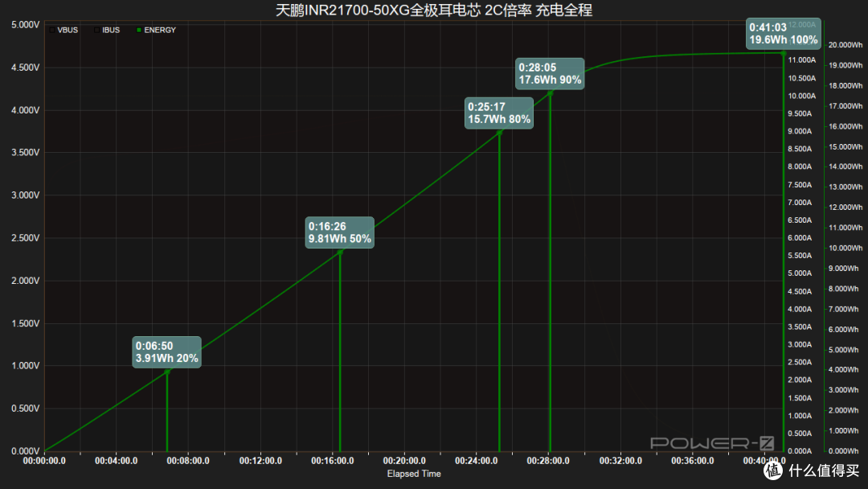Click the 18.000Wh energy axis label
Screen dimensions: 868x489
click(x=845, y=86)
